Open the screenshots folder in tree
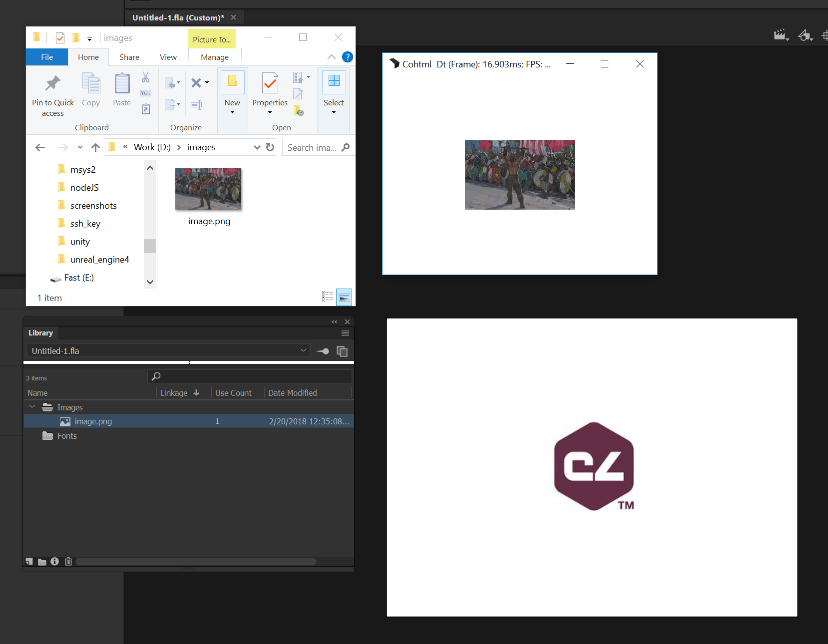Image resolution: width=828 pixels, height=644 pixels. (x=93, y=206)
